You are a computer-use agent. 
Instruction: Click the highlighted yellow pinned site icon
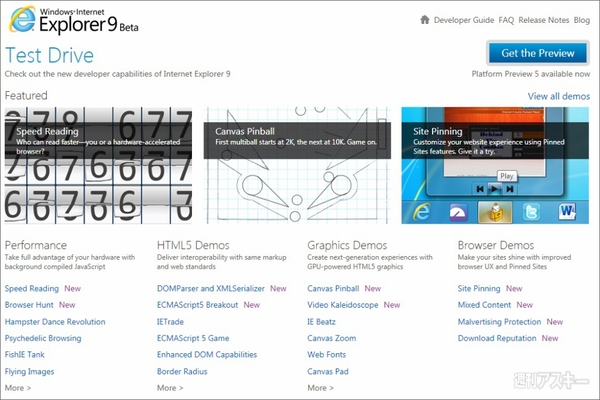tap(495, 212)
